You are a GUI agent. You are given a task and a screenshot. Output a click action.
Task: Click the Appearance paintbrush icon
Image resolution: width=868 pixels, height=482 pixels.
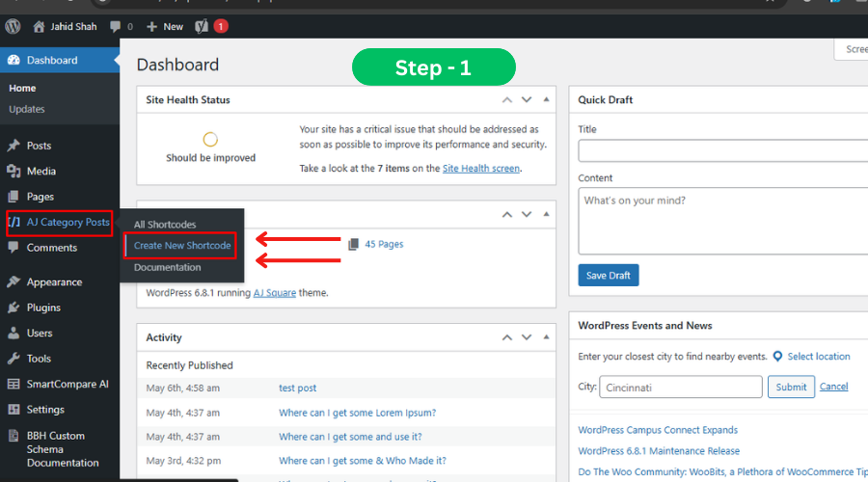pyautogui.click(x=14, y=281)
